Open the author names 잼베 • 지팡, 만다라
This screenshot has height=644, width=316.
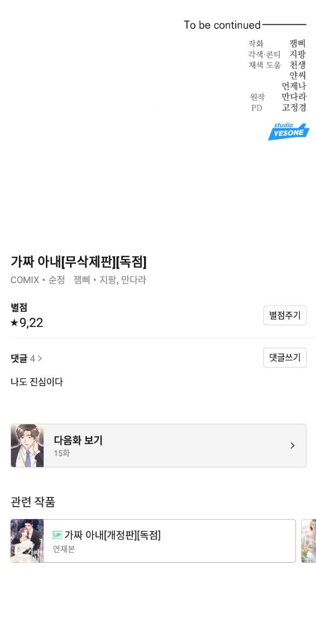(110, 280)
